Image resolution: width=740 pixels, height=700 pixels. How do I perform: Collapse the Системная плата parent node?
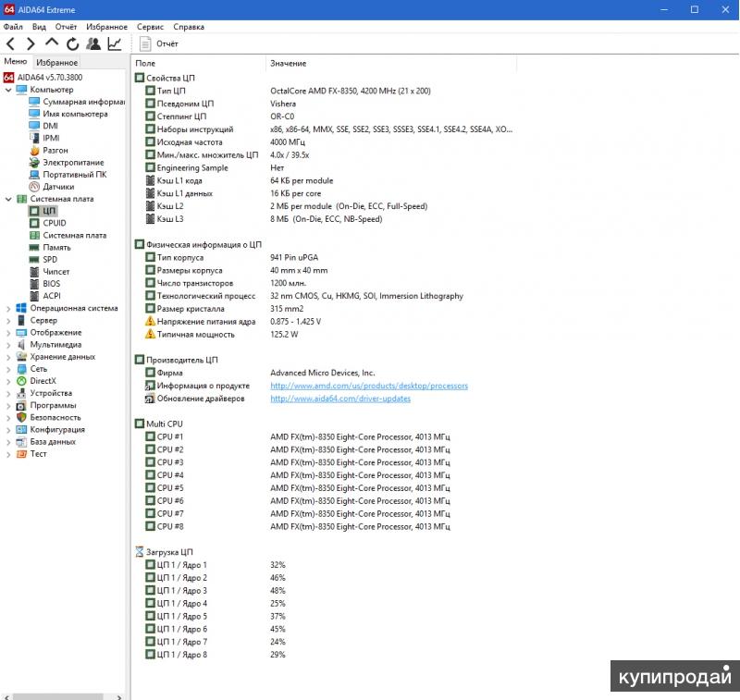coord(8,199)
